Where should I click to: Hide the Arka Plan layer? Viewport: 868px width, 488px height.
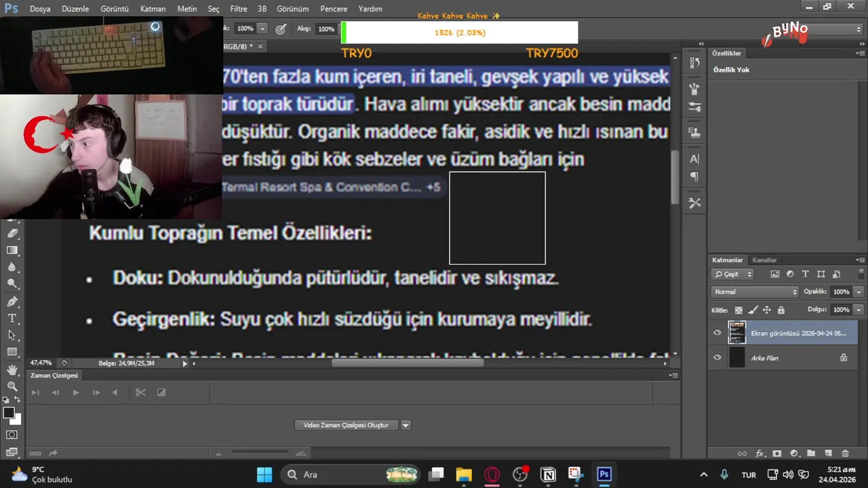(x=717, y=357)
